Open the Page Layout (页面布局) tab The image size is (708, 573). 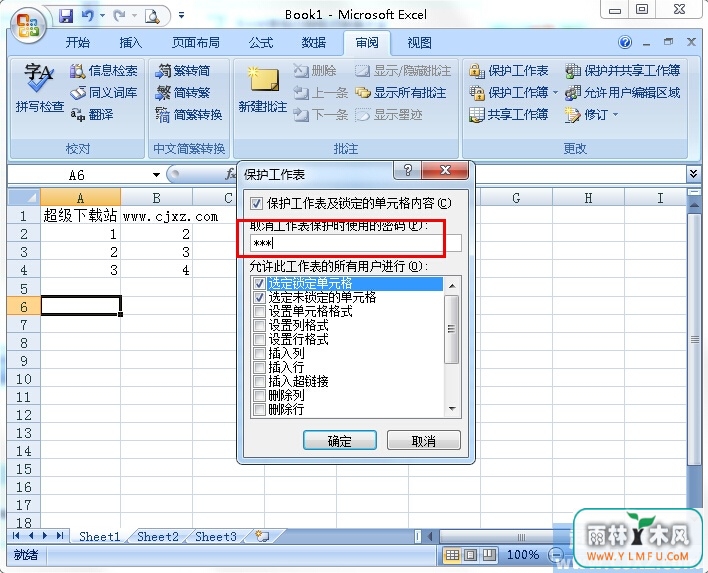click(x=196, y=42)
